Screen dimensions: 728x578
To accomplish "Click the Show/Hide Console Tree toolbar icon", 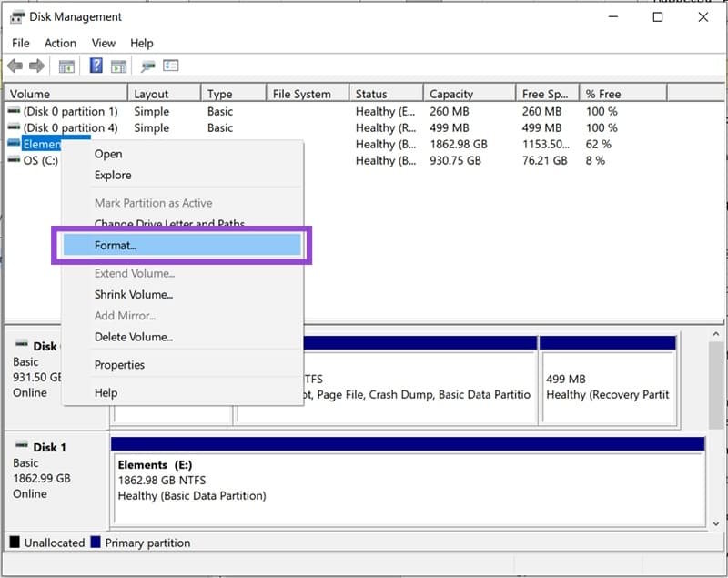I will [x=66, y=66].
